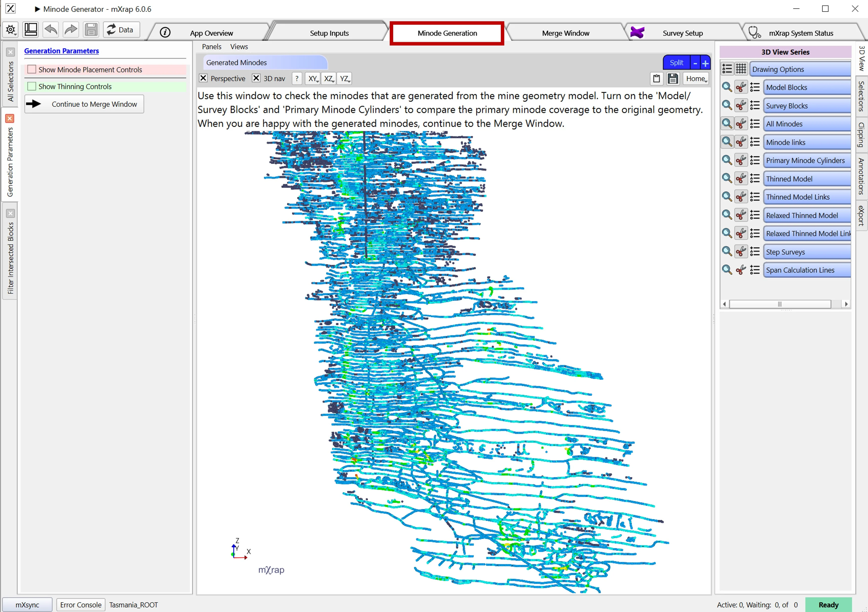The image size is (868, 612).
Task: Enable Show Thinning Controls checkbox
Action: 32,87
